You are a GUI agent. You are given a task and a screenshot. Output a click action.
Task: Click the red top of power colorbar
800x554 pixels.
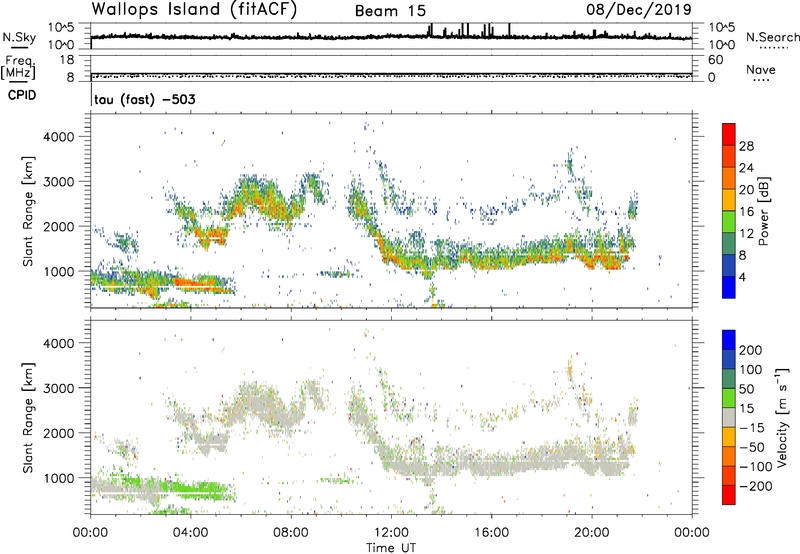729,134
